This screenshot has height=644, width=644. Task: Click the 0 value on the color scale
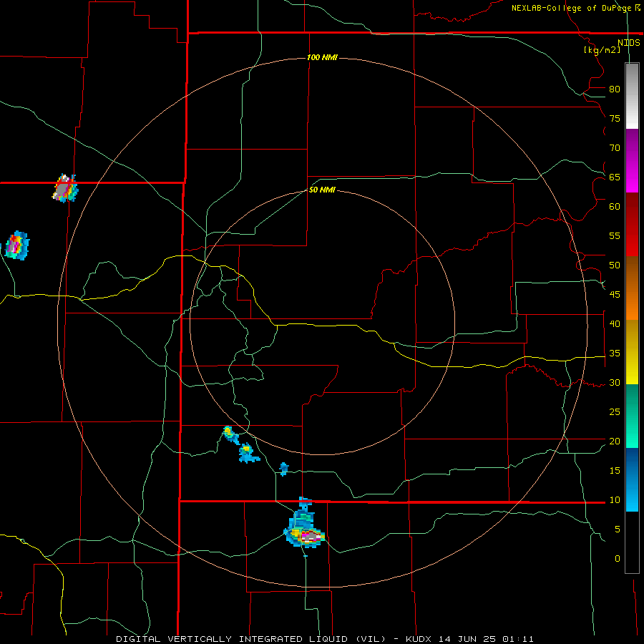click(618, 559)
